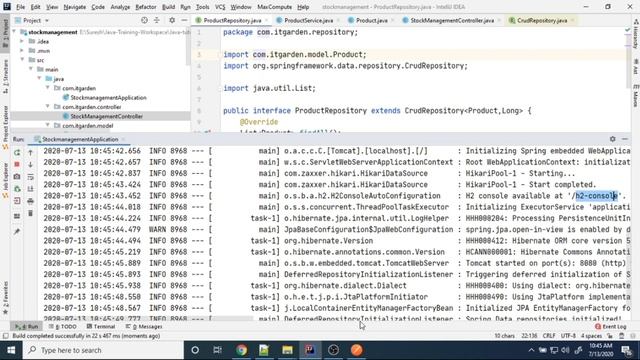Open the File menu
640x360 pixels.
click(20, 7)
